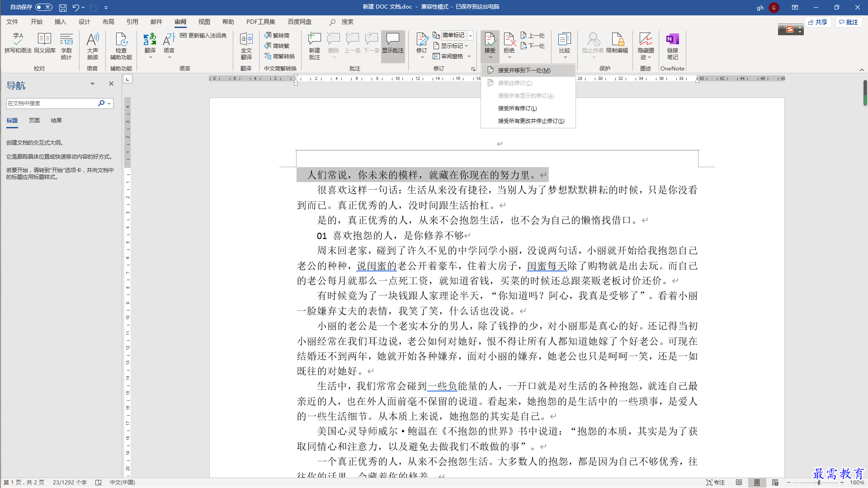Open Simplified-Traditional conversion (简繁转换) dialog

[280, 56]
